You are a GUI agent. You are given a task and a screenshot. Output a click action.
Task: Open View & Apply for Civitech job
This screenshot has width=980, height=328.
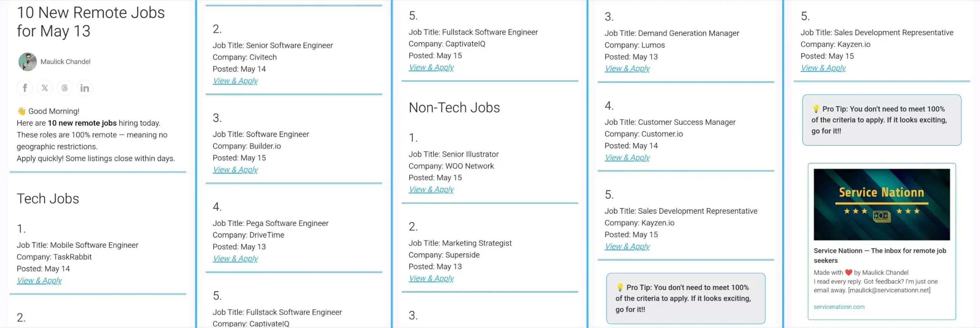click(235, 81)
